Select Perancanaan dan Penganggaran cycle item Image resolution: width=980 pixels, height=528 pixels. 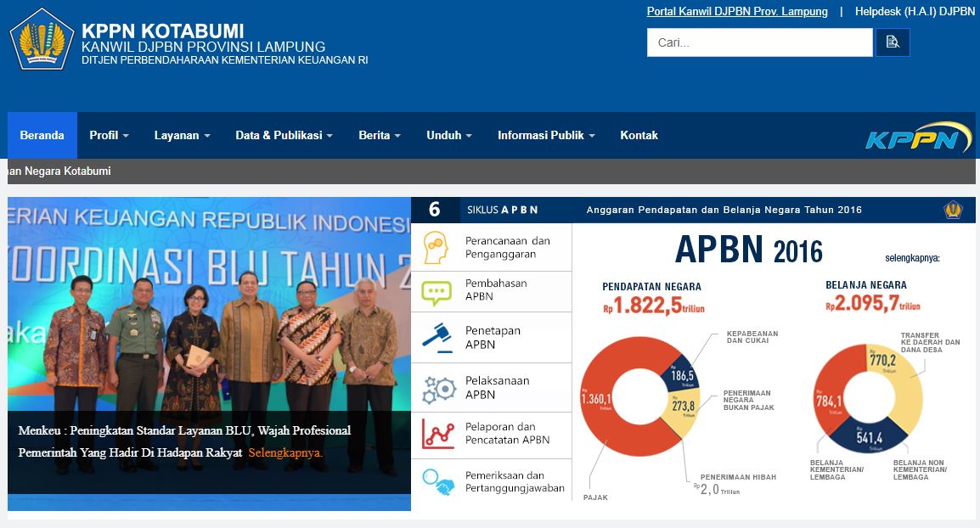tap(491, 247)
